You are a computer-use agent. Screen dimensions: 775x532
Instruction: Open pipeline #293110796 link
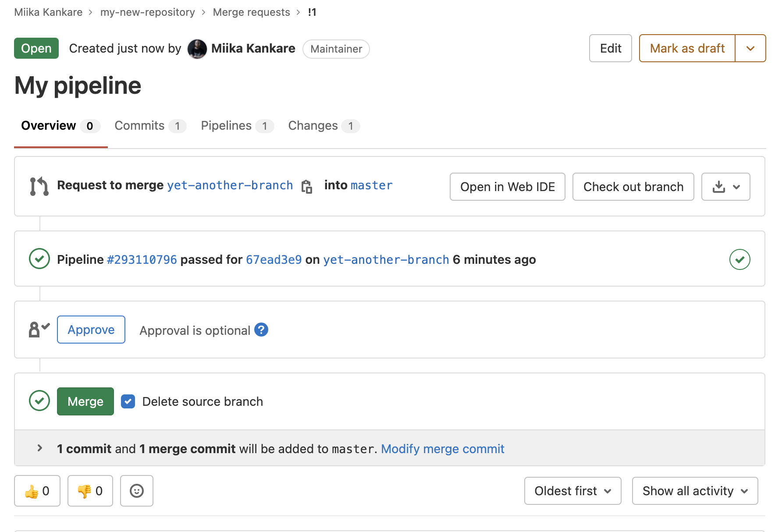[142, 260]
